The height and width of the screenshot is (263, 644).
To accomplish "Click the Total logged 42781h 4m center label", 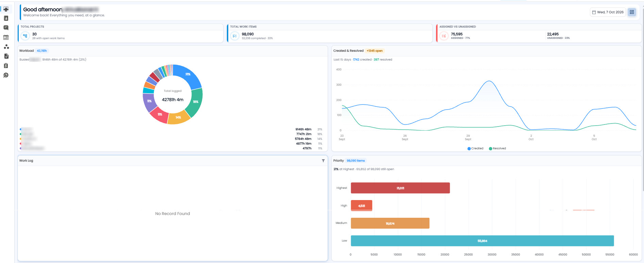I will 172,96.
